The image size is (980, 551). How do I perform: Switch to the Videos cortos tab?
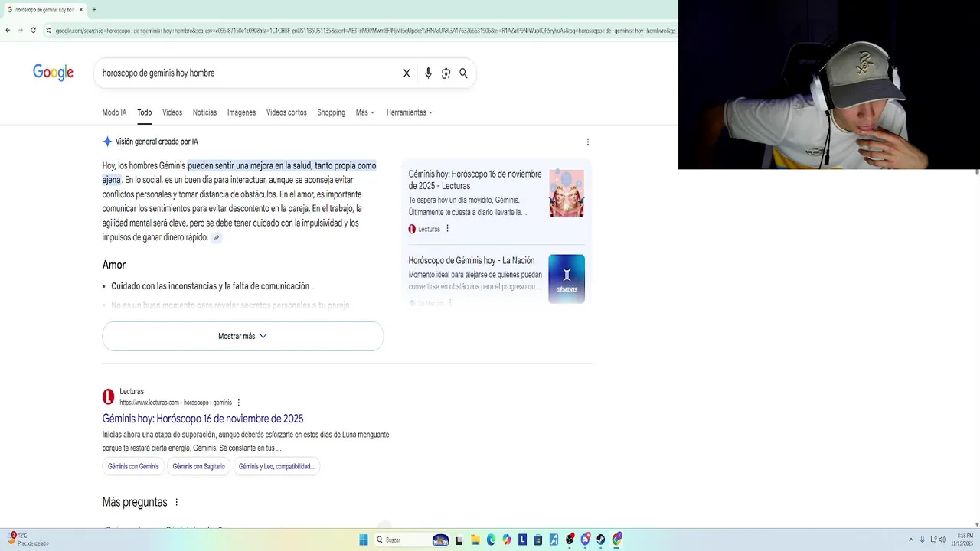286,112
